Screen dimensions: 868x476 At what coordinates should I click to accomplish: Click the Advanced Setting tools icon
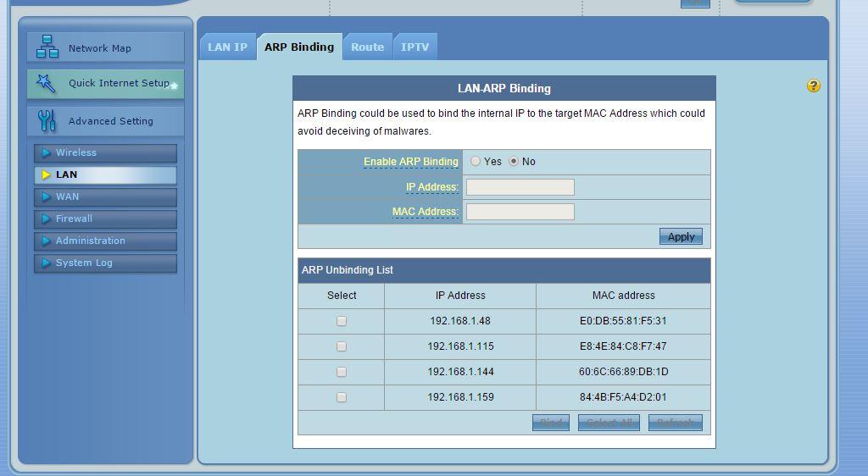(47, 121)
